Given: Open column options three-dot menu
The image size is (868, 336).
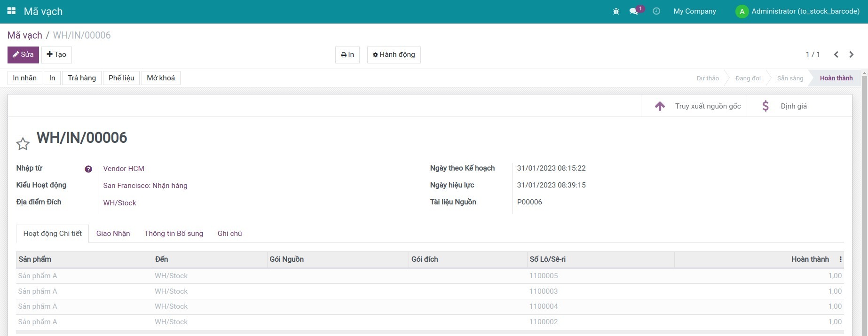Looking at the screenshot, I should point(840,259).
